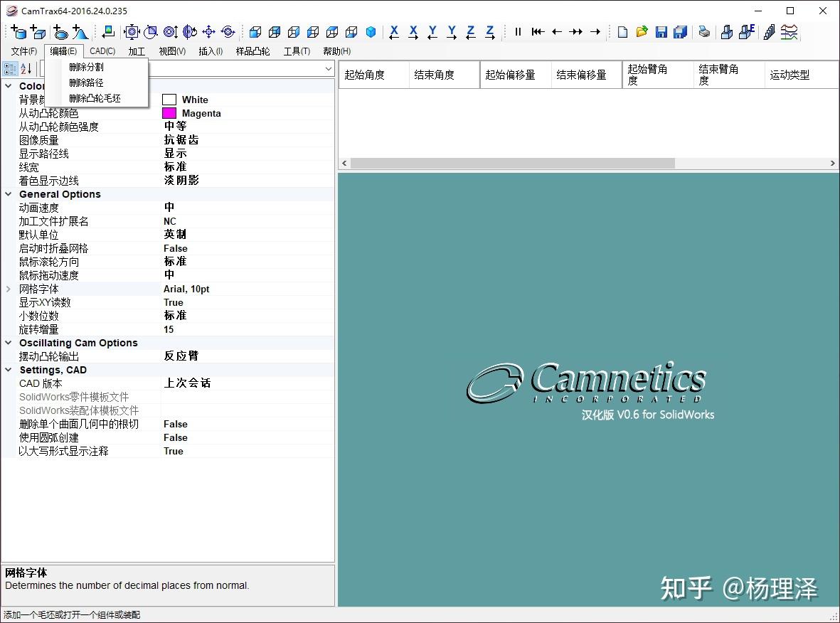Open the 加工 menu
This screenshot has width=840, height=623.
pos(137,51)
